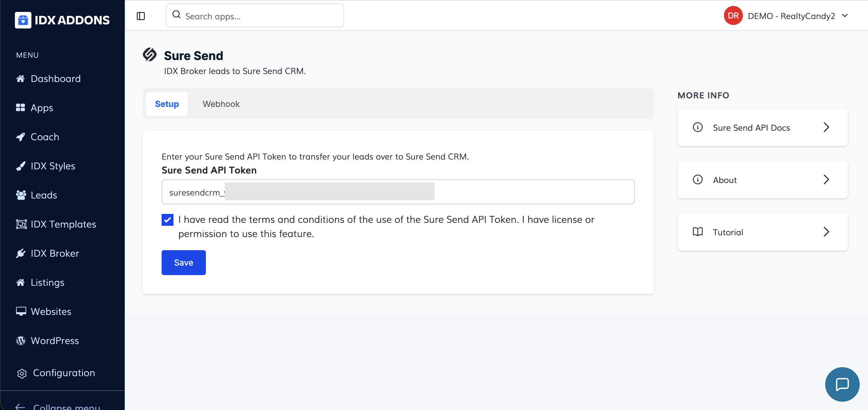The image size is (868, 410).
Task: Open WordPress via its logo icon
Action: (20, 340)
